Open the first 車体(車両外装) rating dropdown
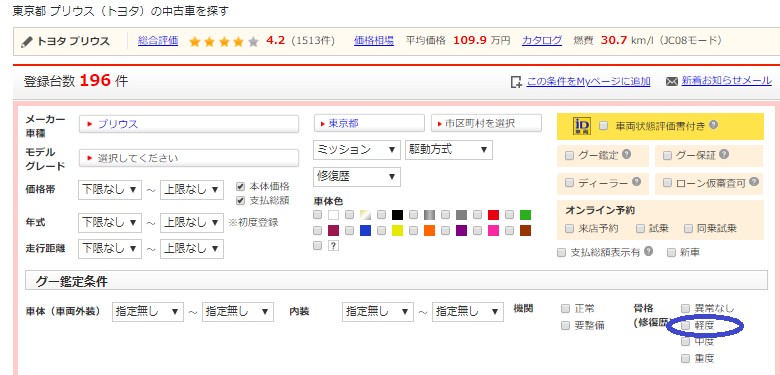This screenshot has width=780, height=375. tap(148, 312)
